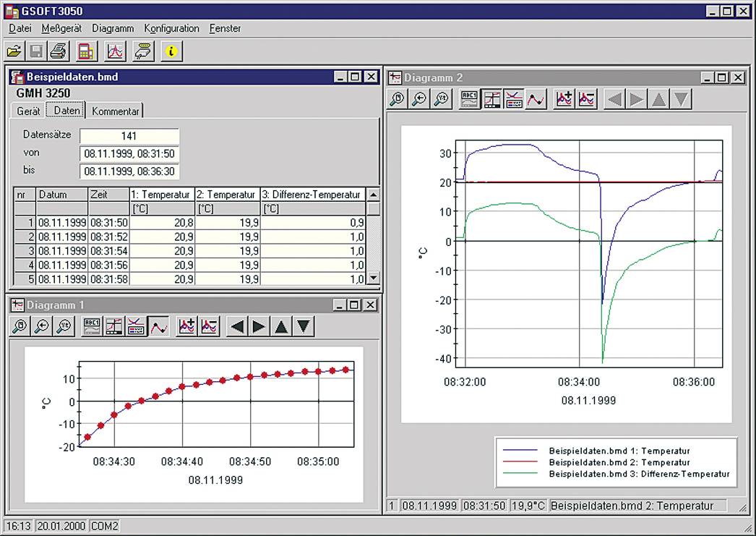756x536 pixels.
Task: Open the Meßgerät menu
Action: tap(61, 28)
